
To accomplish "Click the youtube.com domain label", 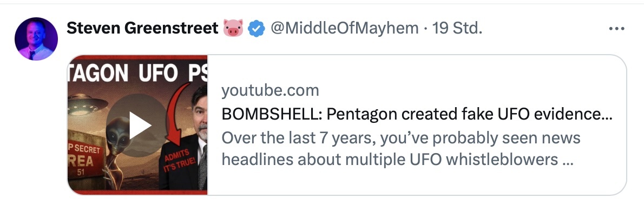I will click(270, 90).
